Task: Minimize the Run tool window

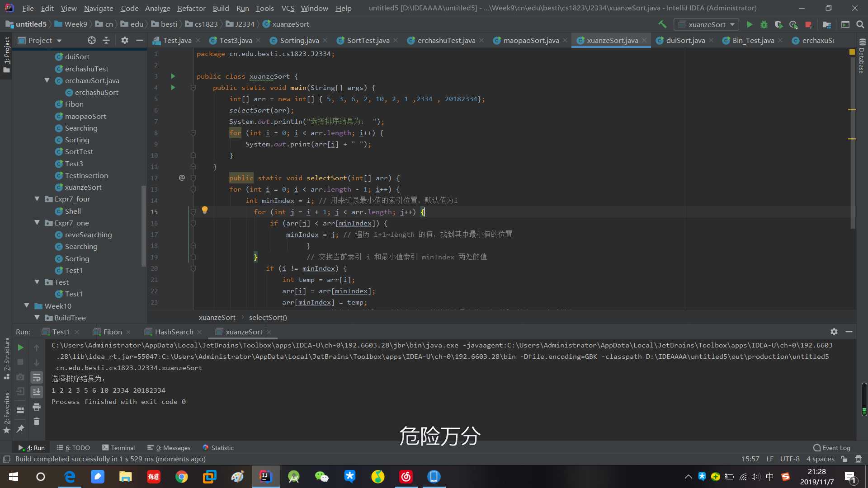Action: (849, 332)
